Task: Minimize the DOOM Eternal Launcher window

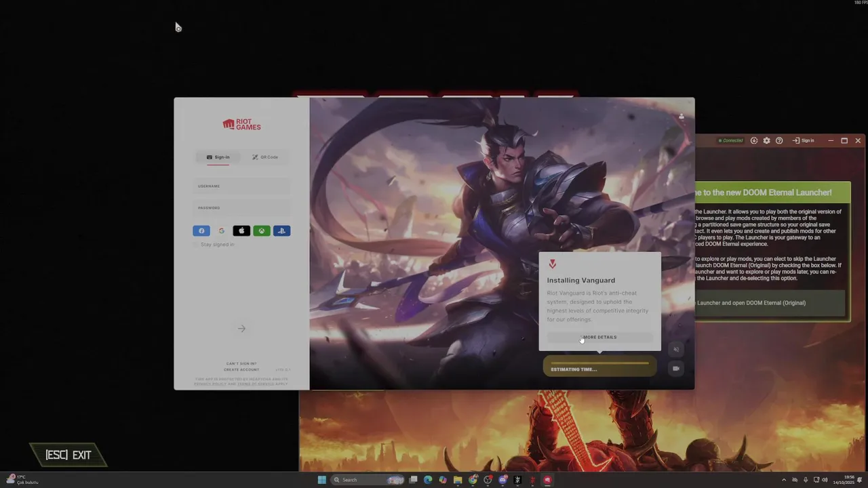Action: (831, 141)
